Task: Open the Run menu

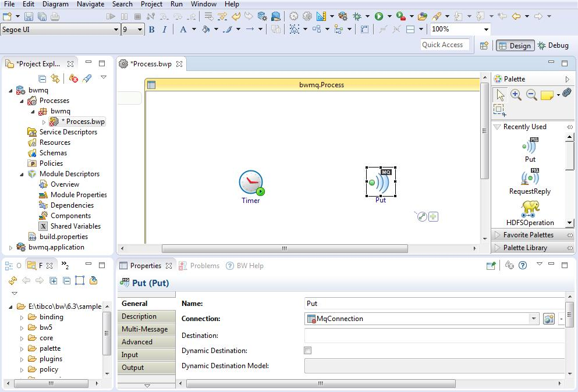Action: point(176,4)
